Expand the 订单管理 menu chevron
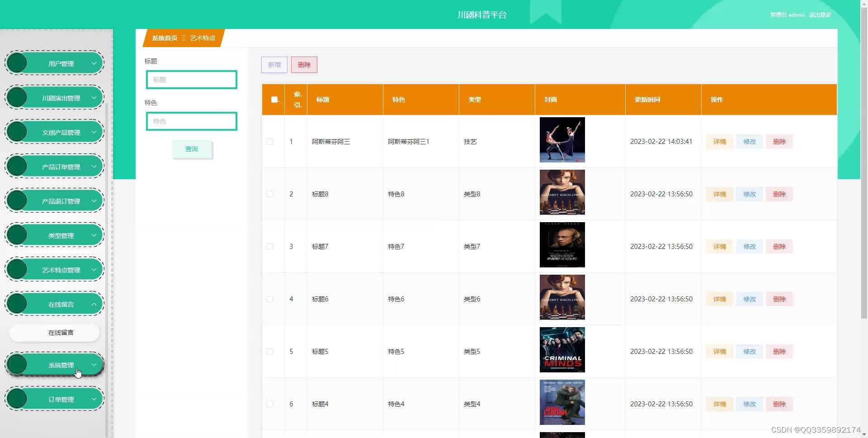This screenshot has width=868, height=438. [94, 399]
